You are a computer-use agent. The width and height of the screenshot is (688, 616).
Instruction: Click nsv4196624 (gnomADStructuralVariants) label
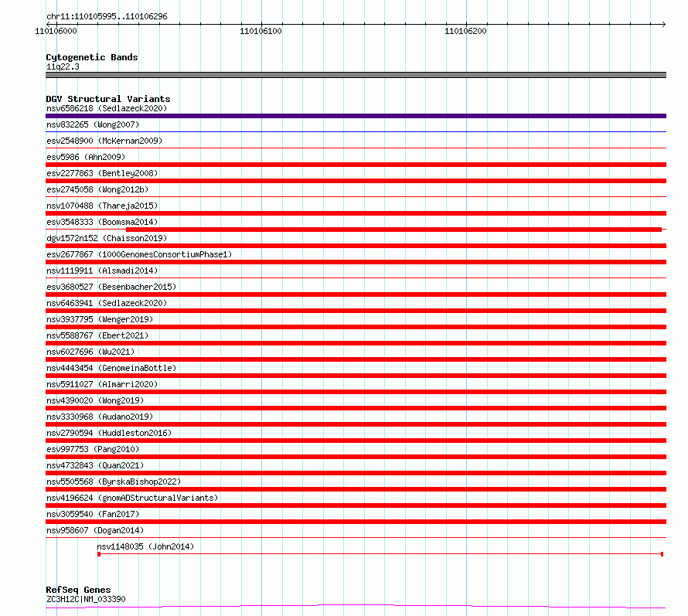pos(132,498)
